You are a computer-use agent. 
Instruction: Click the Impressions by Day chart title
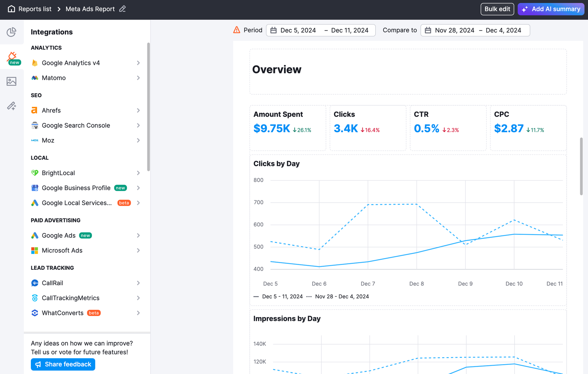point(287,319)
